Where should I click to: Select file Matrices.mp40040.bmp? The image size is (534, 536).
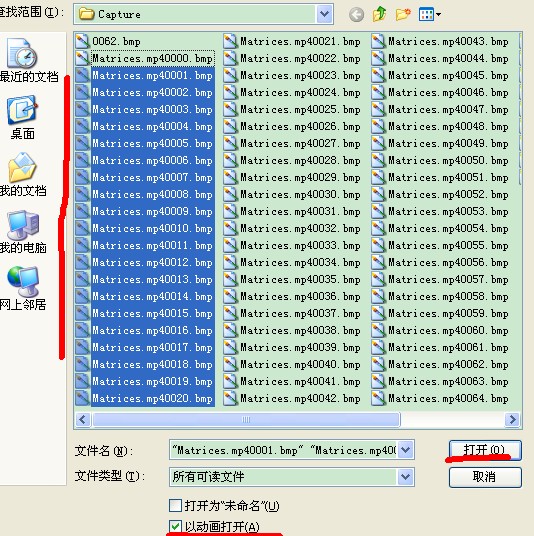[300, 364]
